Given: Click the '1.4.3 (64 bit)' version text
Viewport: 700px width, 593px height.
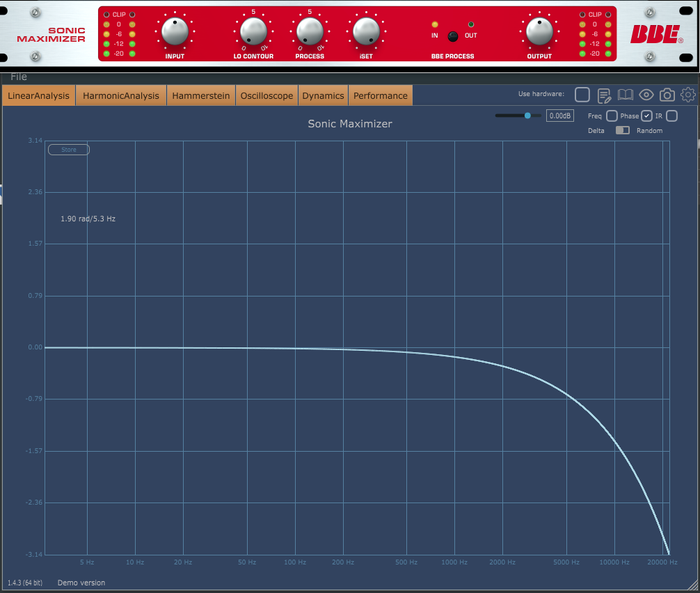Looking at the screenshot, I should click(25, 583).
